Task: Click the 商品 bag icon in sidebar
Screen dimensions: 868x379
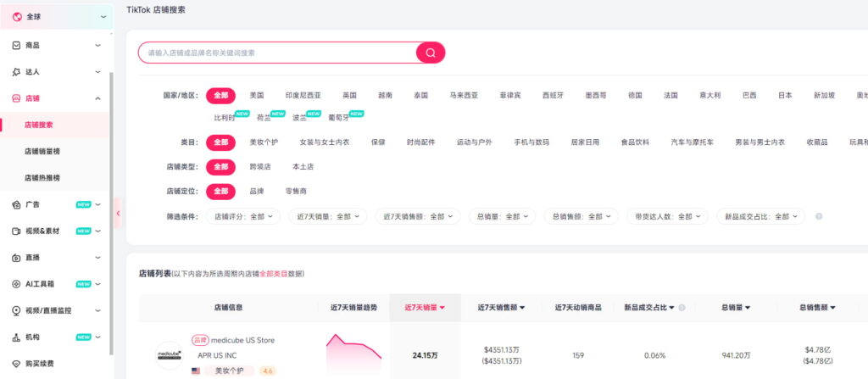Action: [16, 46]
